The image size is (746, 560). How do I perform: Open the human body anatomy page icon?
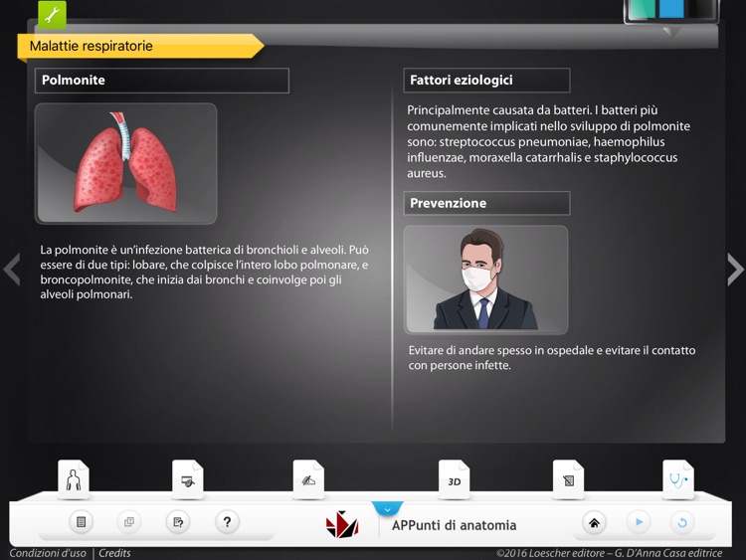click(x=74, y=479)
